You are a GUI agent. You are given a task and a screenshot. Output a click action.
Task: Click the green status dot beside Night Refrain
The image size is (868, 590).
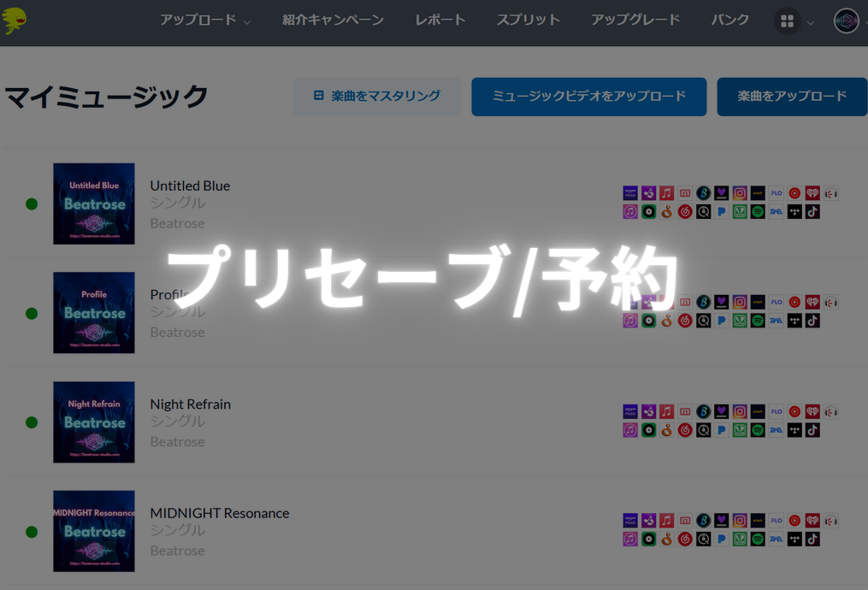click(x=32, y=422)
